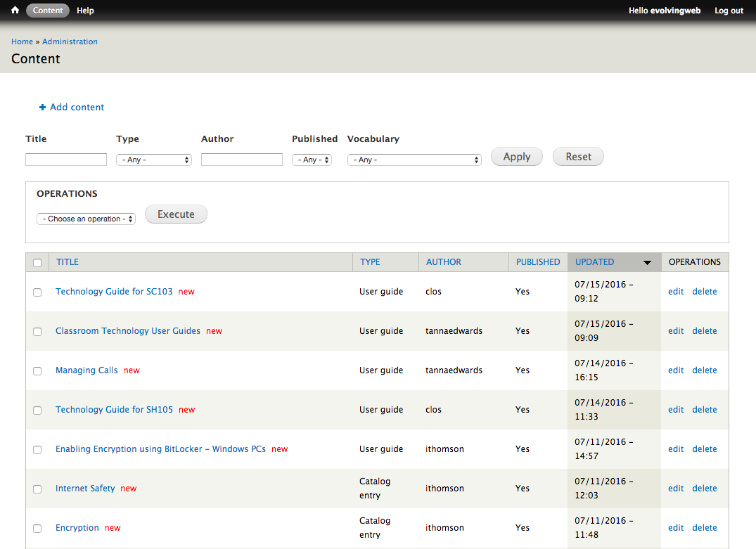756x549 pixels.
Task: Open the Classroom Technology User Guides link
Action: [x=128, y=331]
